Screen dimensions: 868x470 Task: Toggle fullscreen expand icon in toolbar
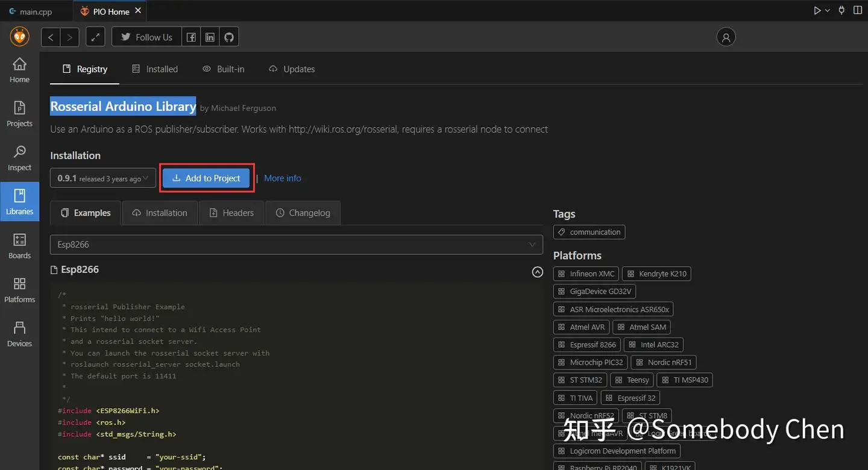(95, 37)
